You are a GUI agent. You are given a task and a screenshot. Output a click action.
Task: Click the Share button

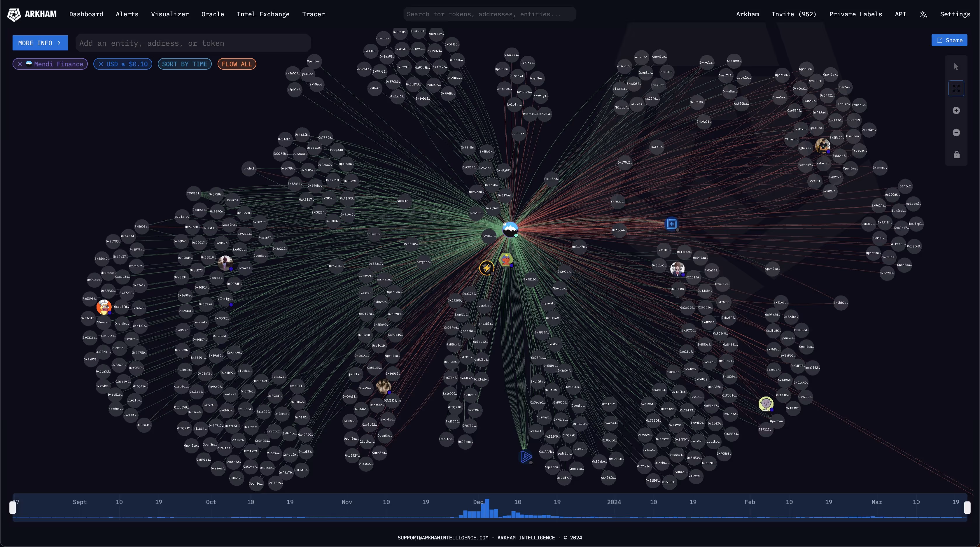pos(949,40)
